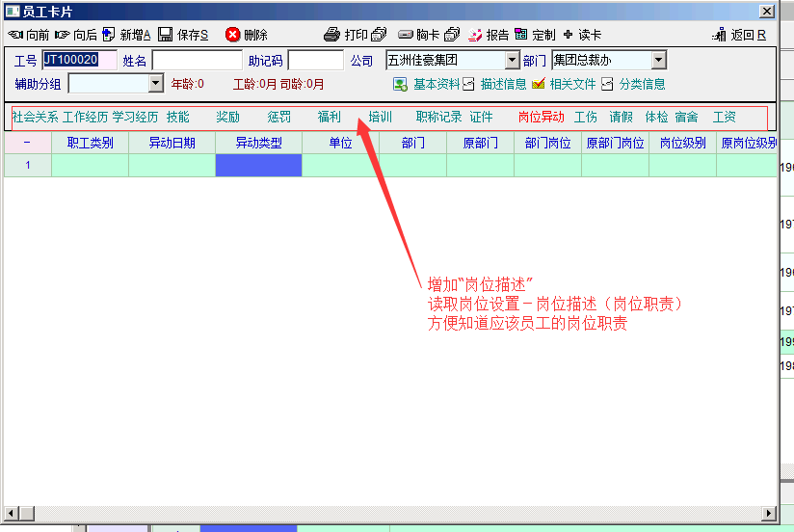Switch to the 岗位异动 tab
Viewport: 794px width, 532px height.
pos(541,118)
